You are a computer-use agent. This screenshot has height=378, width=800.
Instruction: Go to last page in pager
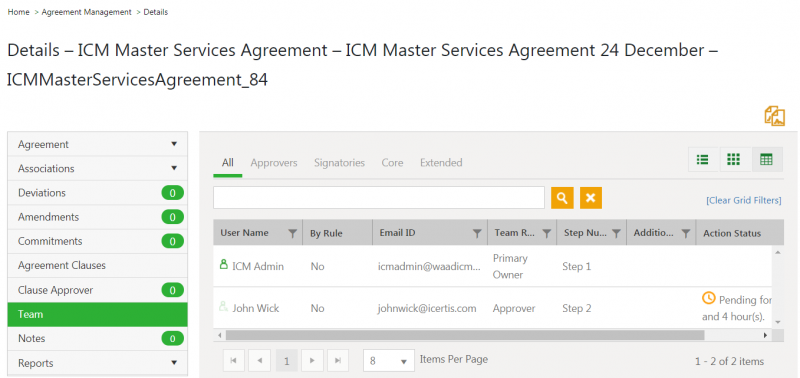pos(338,361)
